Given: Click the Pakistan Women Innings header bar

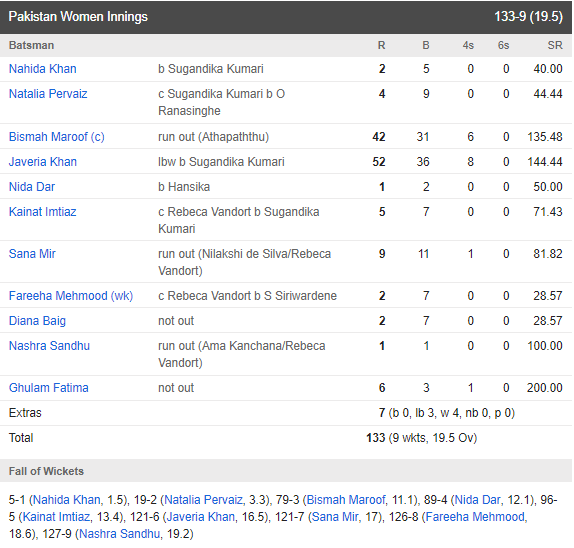Looking at the screenshot, I should 286,17.
